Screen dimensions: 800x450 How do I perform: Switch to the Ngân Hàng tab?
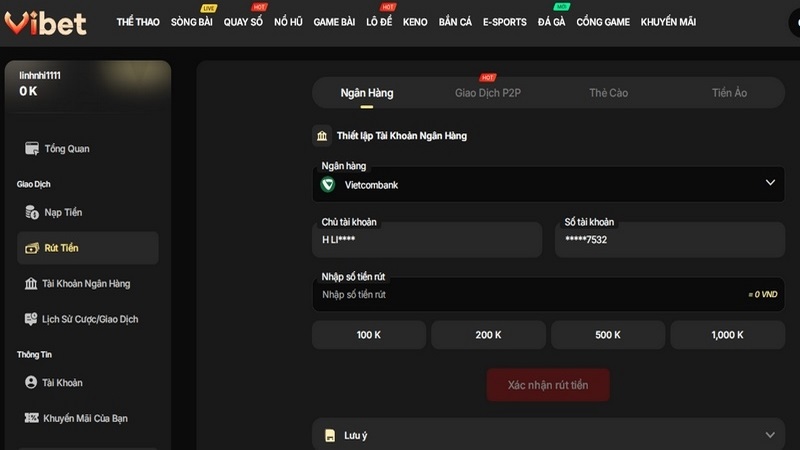(x=367, y=93)
